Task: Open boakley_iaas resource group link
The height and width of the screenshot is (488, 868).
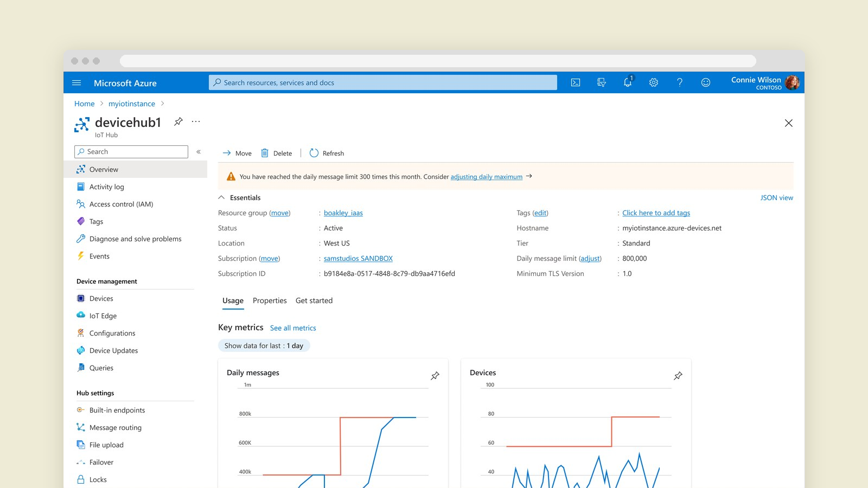Action: tap(343, 213)
